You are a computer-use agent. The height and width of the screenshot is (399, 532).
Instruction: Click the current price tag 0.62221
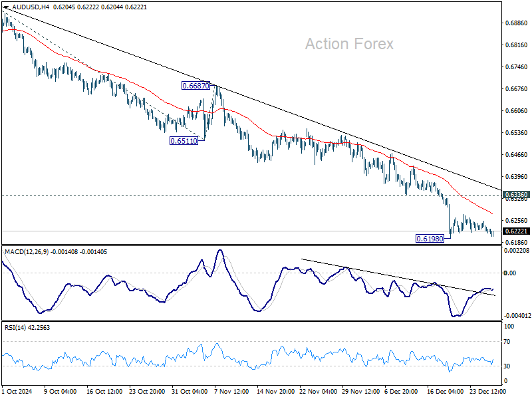(x=516, y=231)
